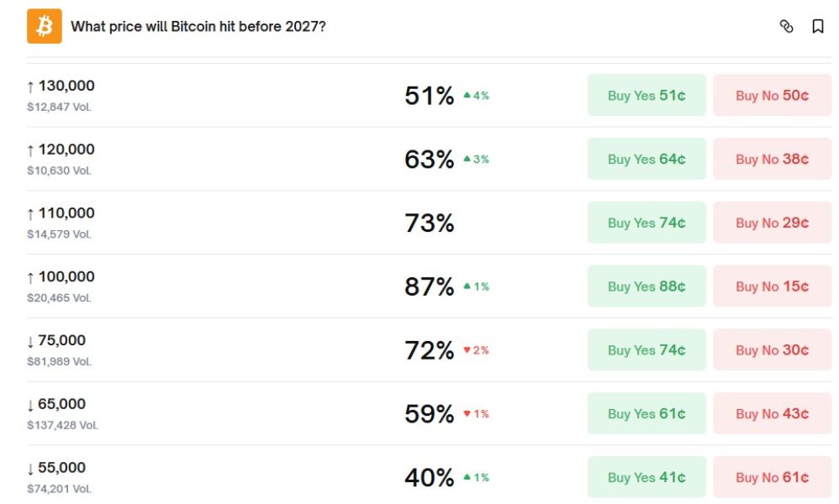The width and height of the screenshot is (839, 504).
Task: Click the Bitcoin market logo icon
Action: [x=46, y=27]
